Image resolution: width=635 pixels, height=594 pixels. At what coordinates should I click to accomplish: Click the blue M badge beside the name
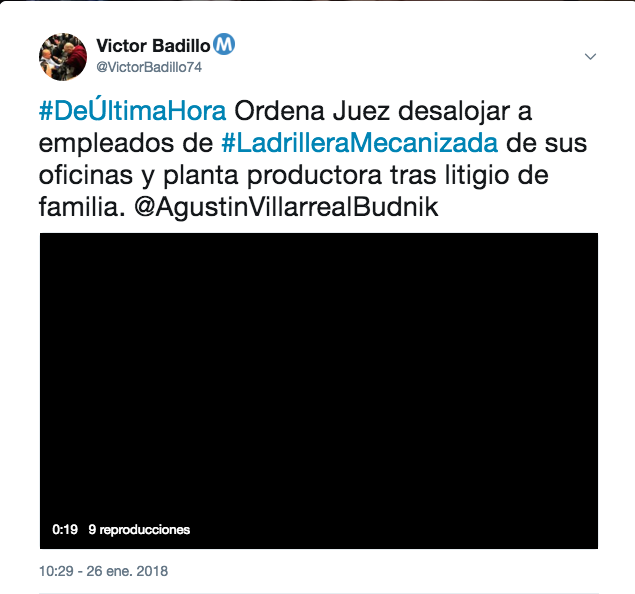coord(224,44)
